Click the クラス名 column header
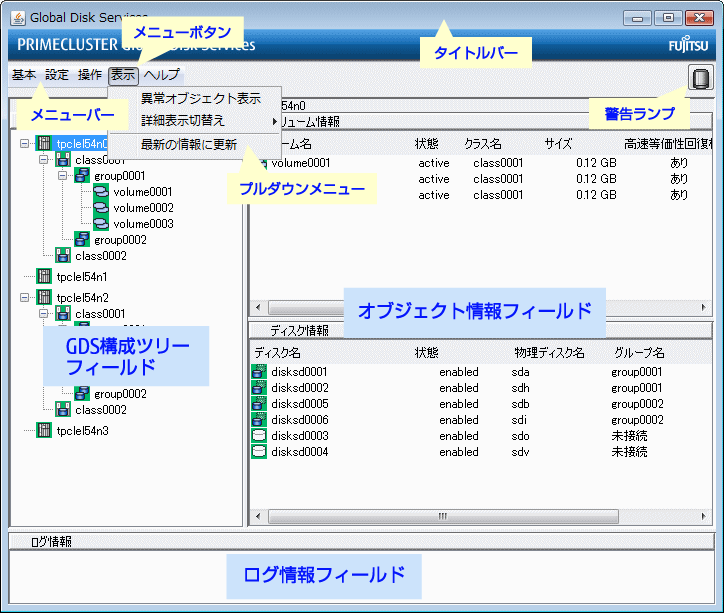 click(483, 145)
